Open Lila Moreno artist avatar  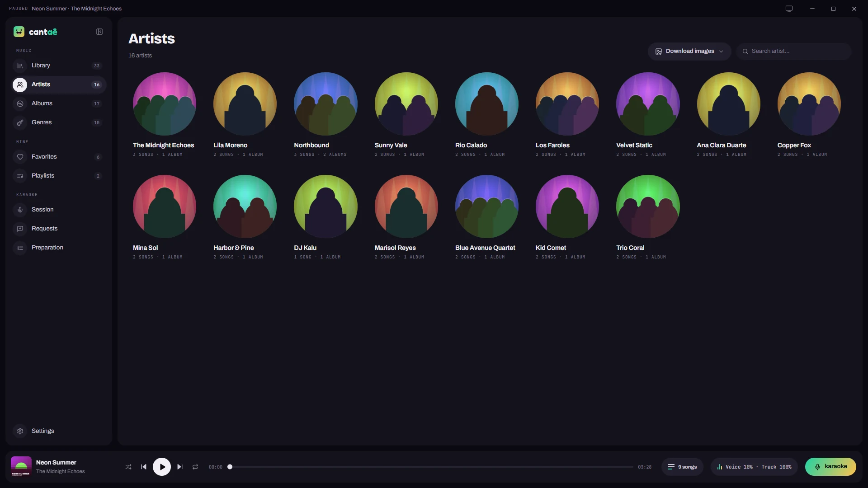245,104
